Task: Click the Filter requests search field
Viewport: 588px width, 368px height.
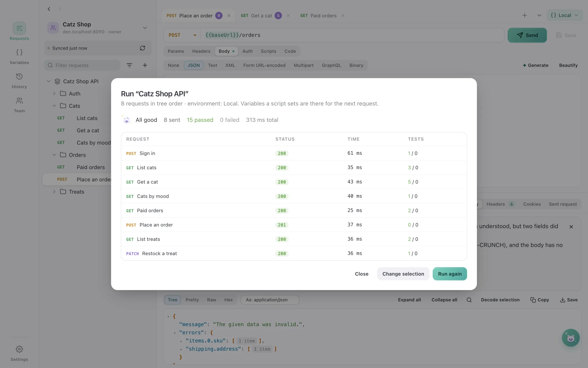Action: 82,65
